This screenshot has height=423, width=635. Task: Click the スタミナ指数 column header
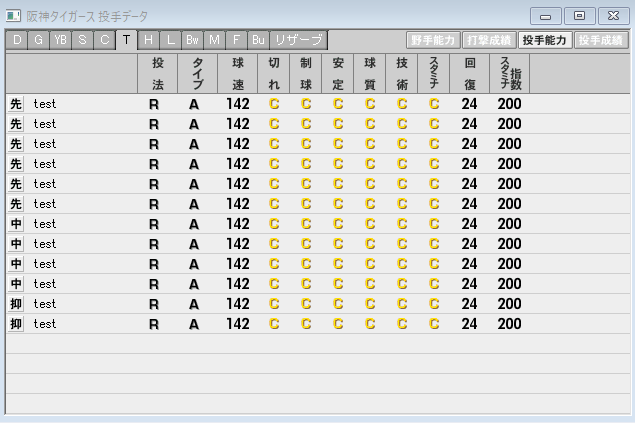pos(509,73)
